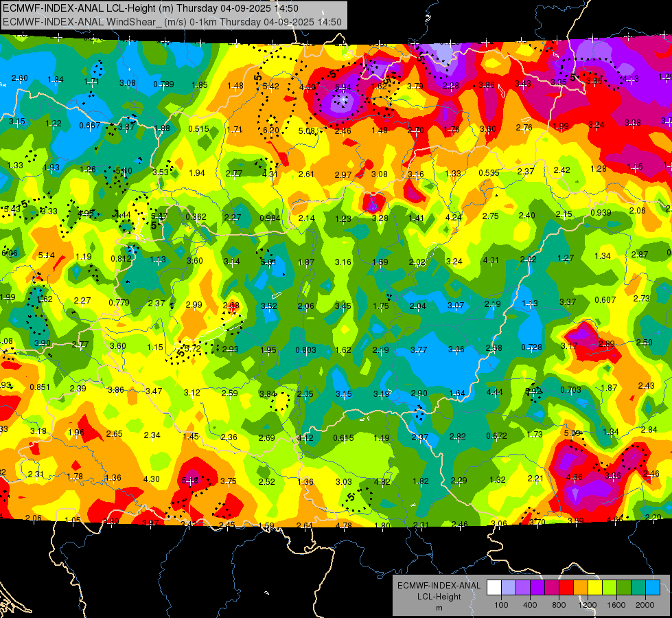This screenshot has width=672, height=618.
Task: Click the 6.94 wind shear value
Action: (x=343, y=87)
